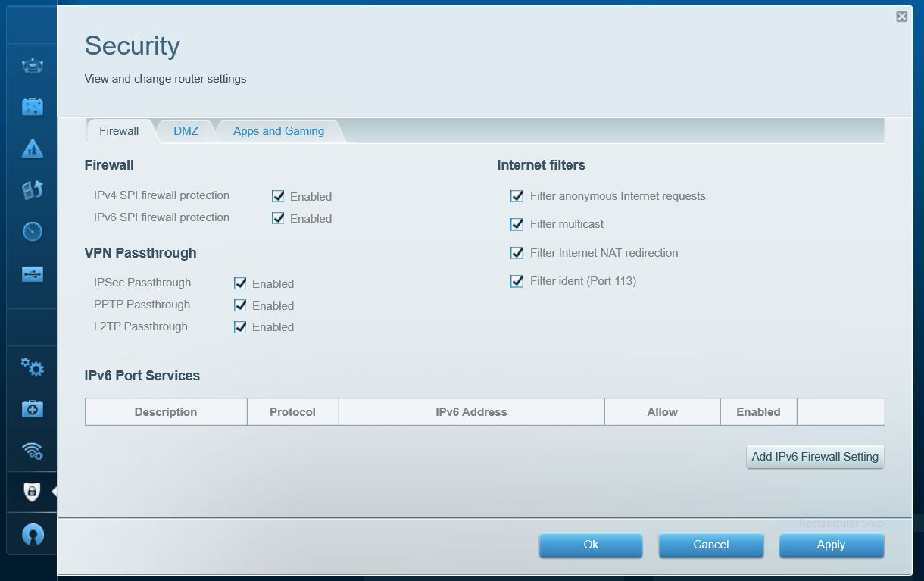Open External Storage USB icon
The image size is (924, 581).
[32, 274]
